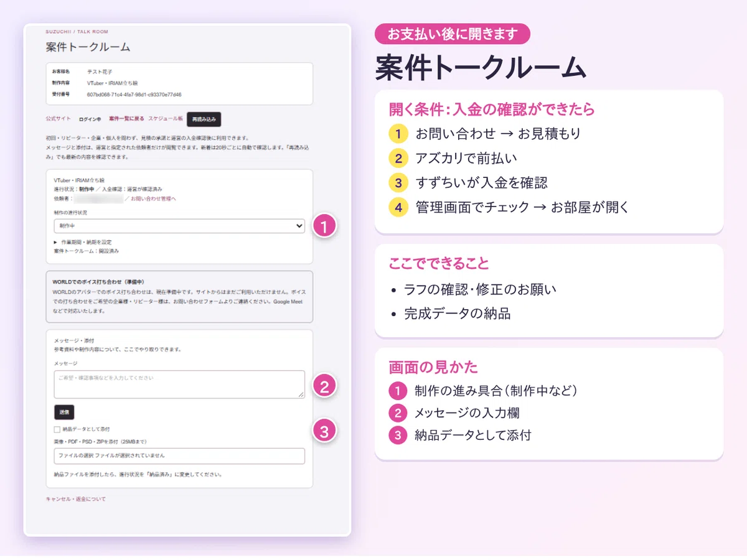This screenshot has height=560, width=747.
Task: Click the お支払い後に開きます pink badge
Action: (453, 34)
